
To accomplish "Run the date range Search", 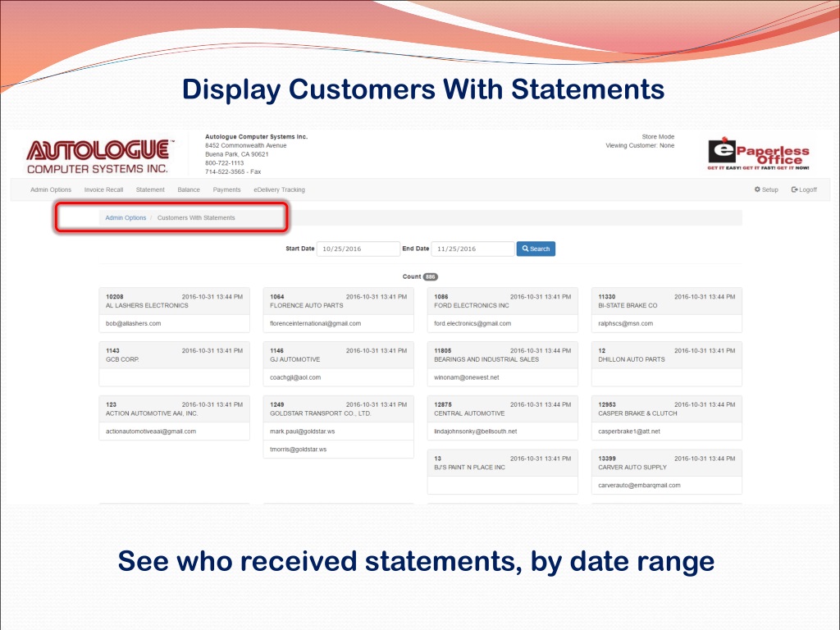I will pyautogui.click(x=536, y=249).
